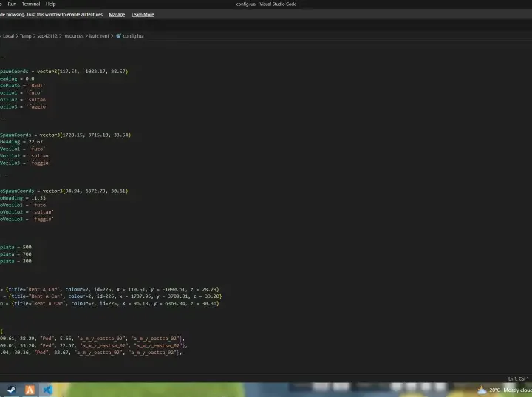Click the 'sultan' string under heading 22.67
The image size is (532, 397).
coord(40,156)
